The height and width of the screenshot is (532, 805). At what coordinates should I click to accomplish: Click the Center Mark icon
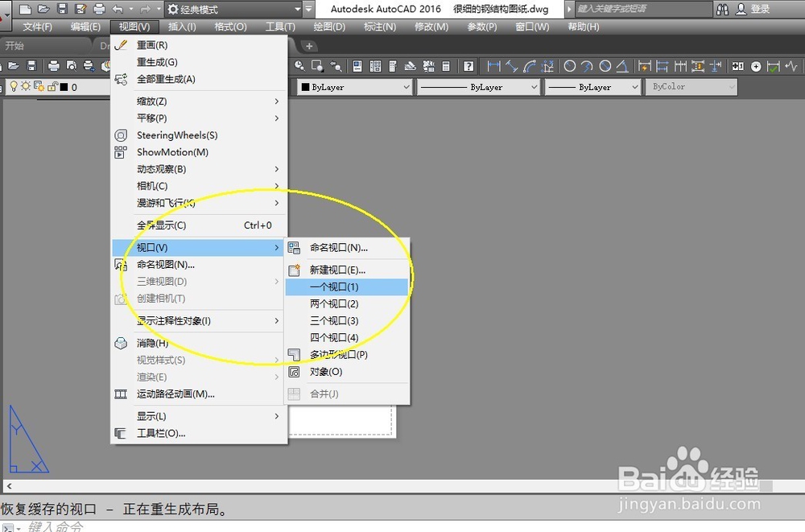pyautogui.click(x=756, y=66)
